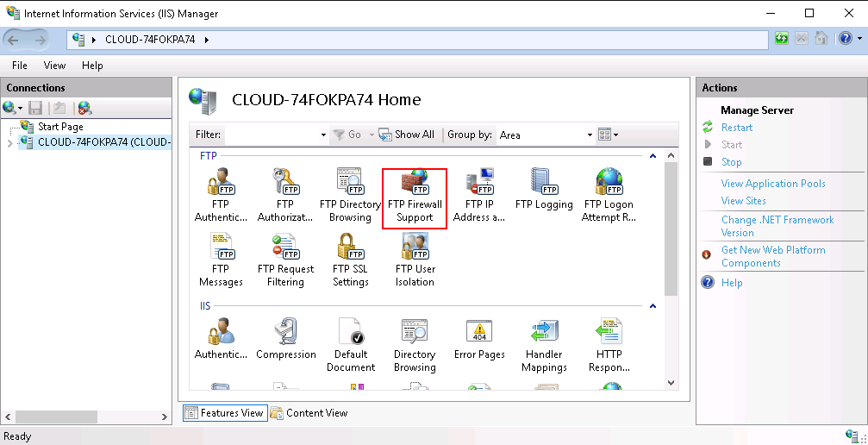Click the Filter text input field
This screenshot has width=868, height=445.
pos(272,135)
